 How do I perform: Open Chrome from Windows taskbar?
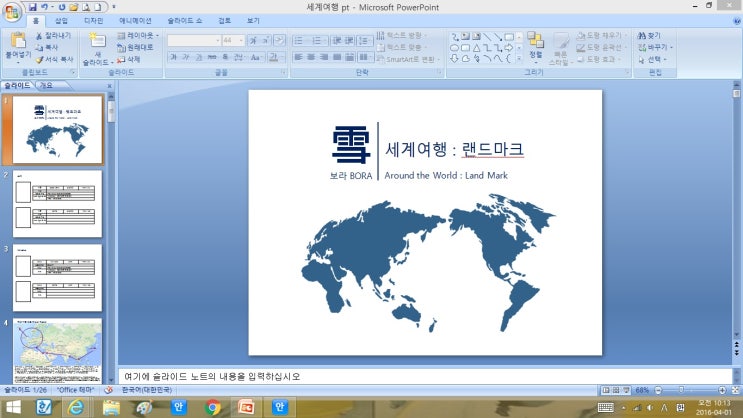(213, 407)
